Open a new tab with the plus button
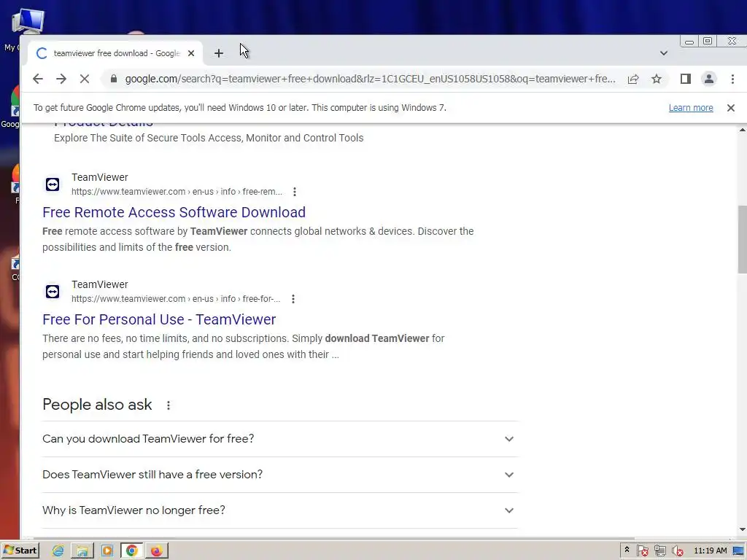The height and width of the screenshot is (560, 747). (x=219, y=53)
